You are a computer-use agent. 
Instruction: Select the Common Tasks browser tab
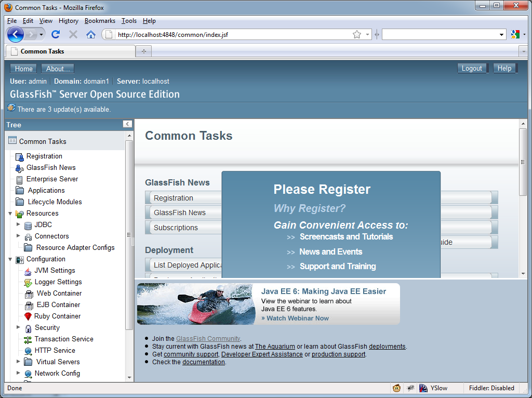tap(71, 51)
